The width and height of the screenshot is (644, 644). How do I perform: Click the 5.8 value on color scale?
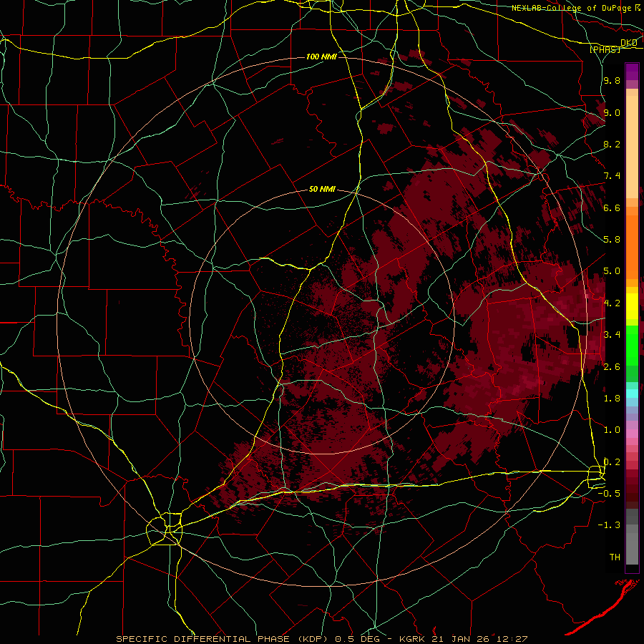pyautogui.click(x=612, y=240)
